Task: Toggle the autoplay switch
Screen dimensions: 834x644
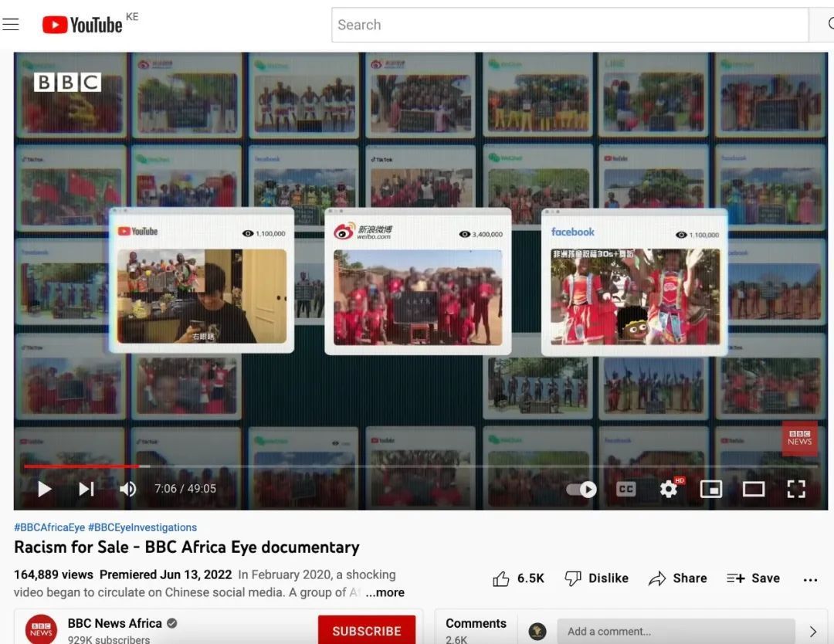Action: click(581, 489)
